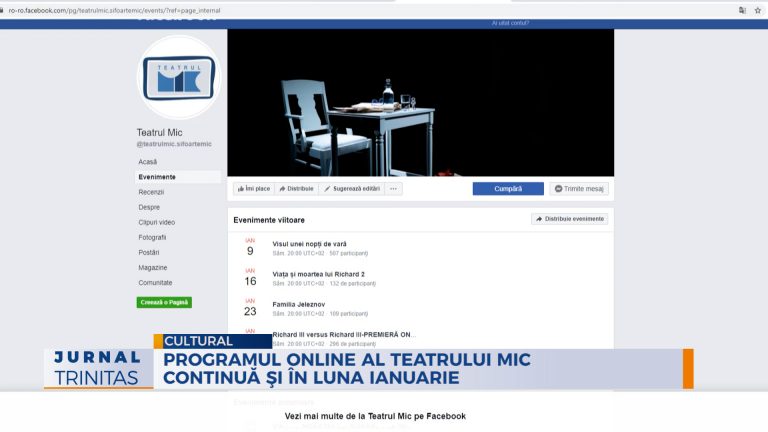The width and height of the screenshot is (768, 432).
Task: Open the Magazine section
Action: point(152,268)
